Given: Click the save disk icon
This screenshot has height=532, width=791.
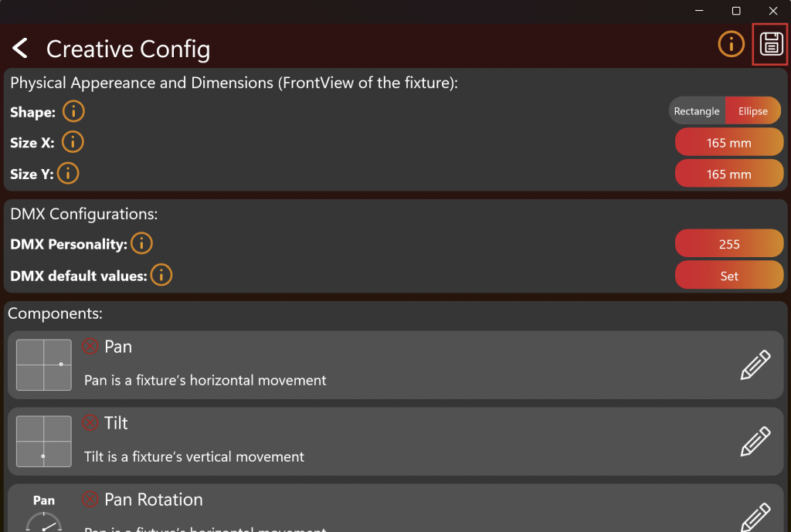Looking at the screenshot, I should (x=771, y=44).
